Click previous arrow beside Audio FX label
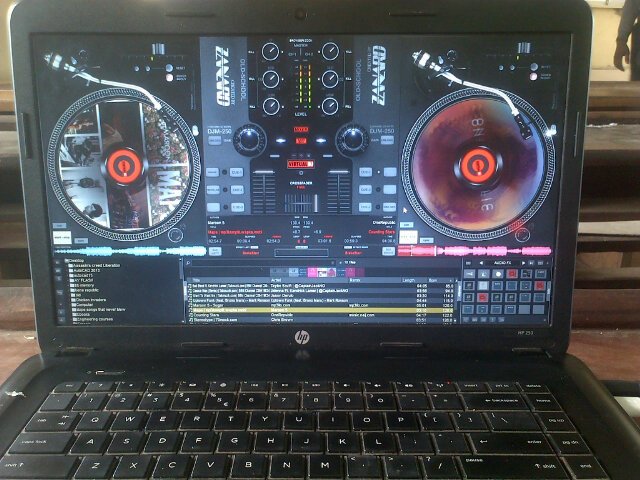Viewport: 640px width, 480px height. [481, 263]
